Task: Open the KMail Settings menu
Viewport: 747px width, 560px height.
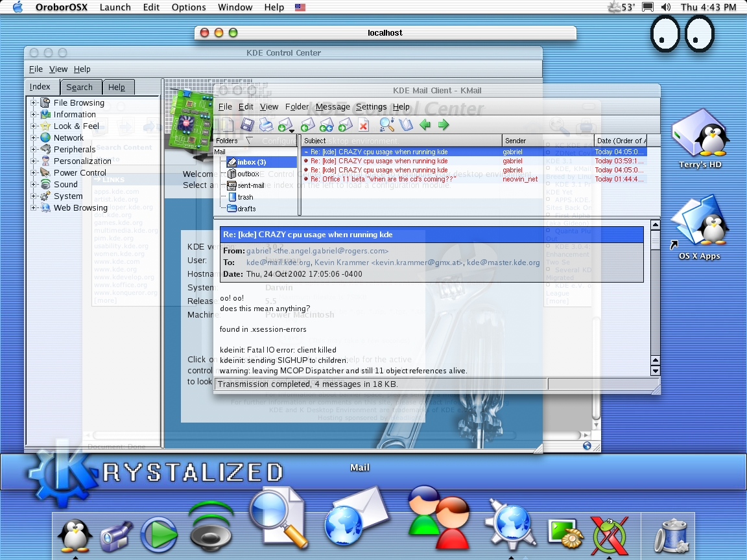Action: pos(371,107)
